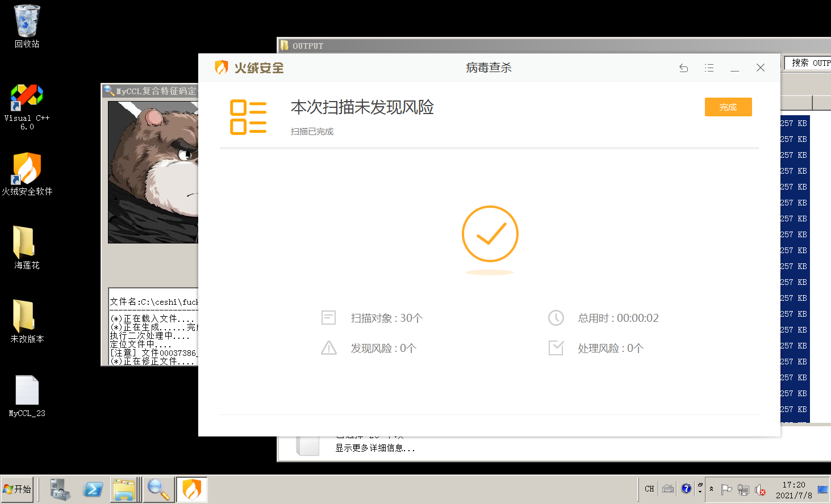
Task: Open PowerShell from the taskbar
Action: coord(93,489)
